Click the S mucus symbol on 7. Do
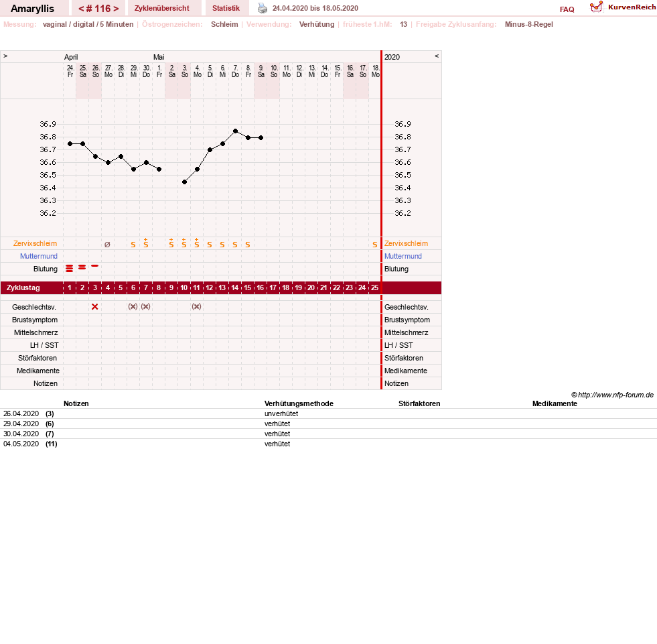Image resolution: width=657 pixels, height=644 pixels. [x=235, y=245]
